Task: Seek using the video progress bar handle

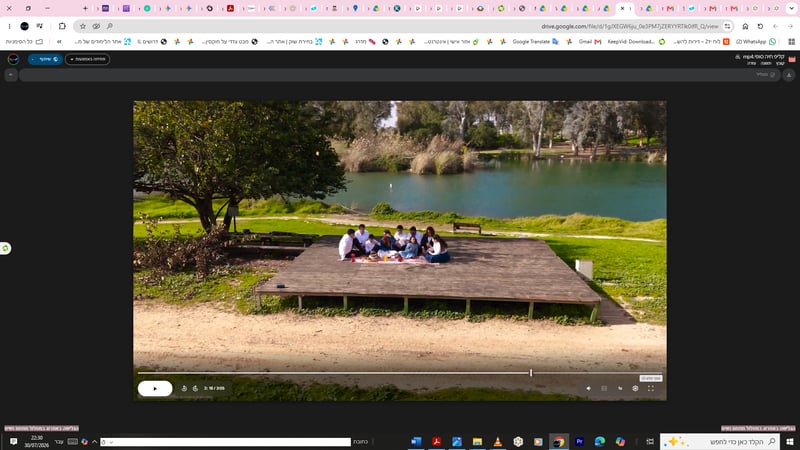Action: 531,373
